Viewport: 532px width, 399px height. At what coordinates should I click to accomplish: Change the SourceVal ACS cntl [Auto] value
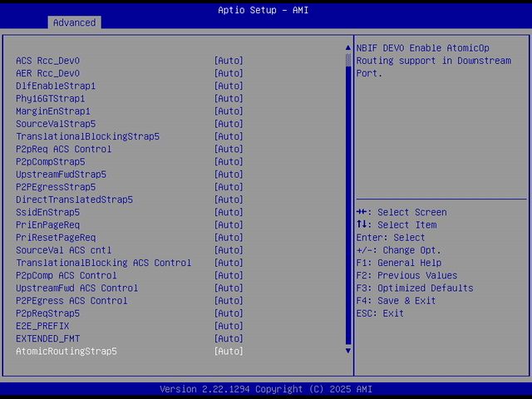(229, 250)
